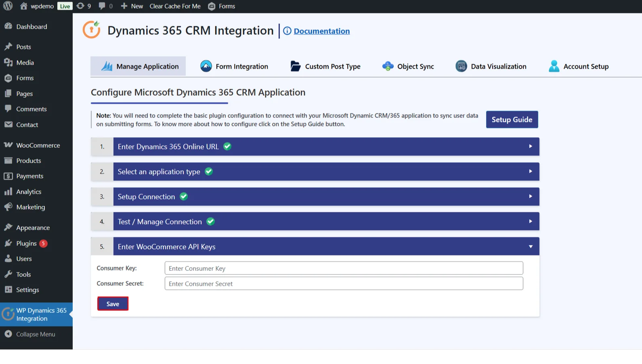Save the WooCommerce API keys

pos(113,304)
